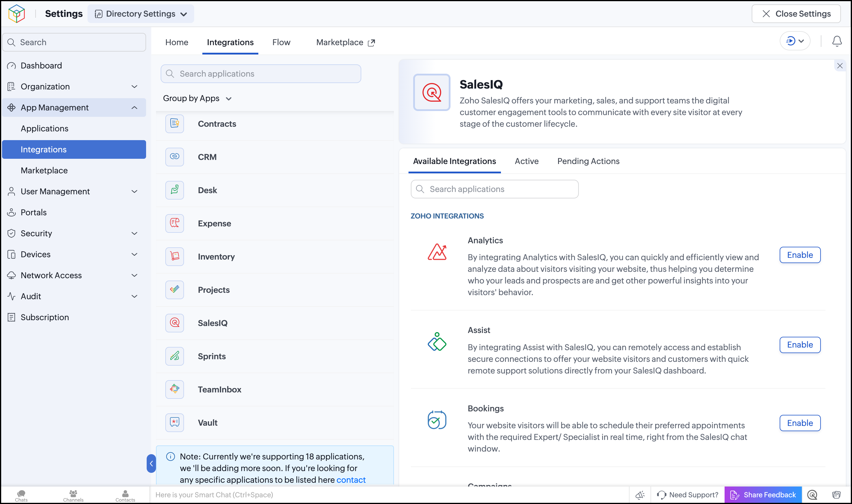Switch to the Home tab
Viewport: 852px width, 504px height.
click(177, 42)
